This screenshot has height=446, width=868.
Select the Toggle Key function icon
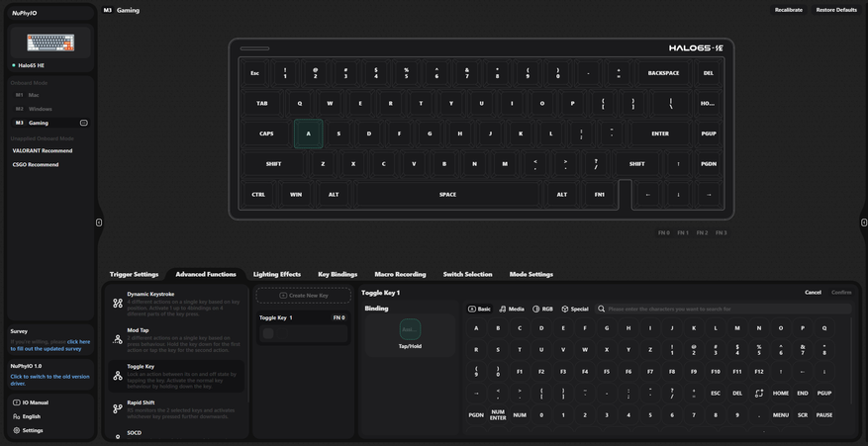click(118, 376)
